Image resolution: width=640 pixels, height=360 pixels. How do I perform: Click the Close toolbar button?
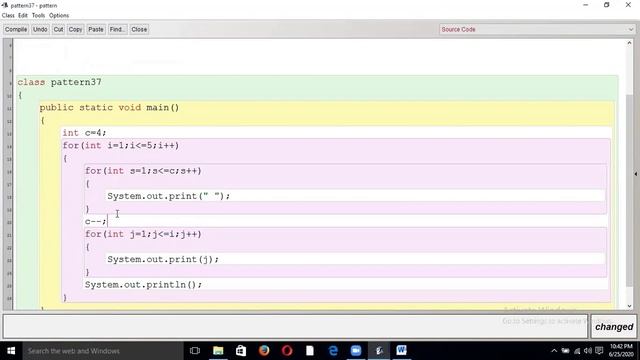pyautogui.click(x=139, y=29)
